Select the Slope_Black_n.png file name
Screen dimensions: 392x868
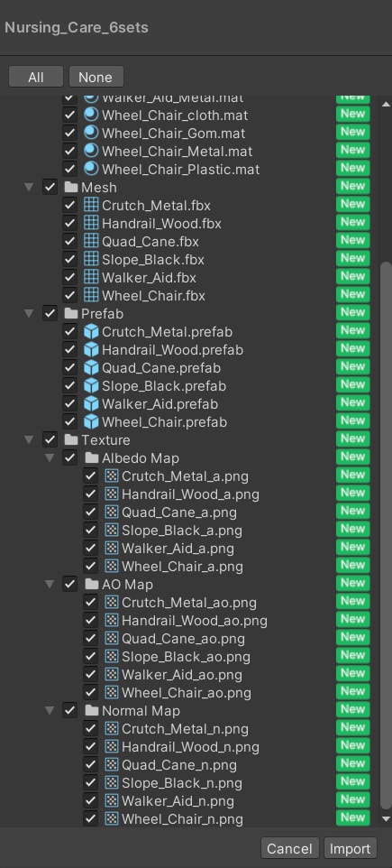click(182, 783)
